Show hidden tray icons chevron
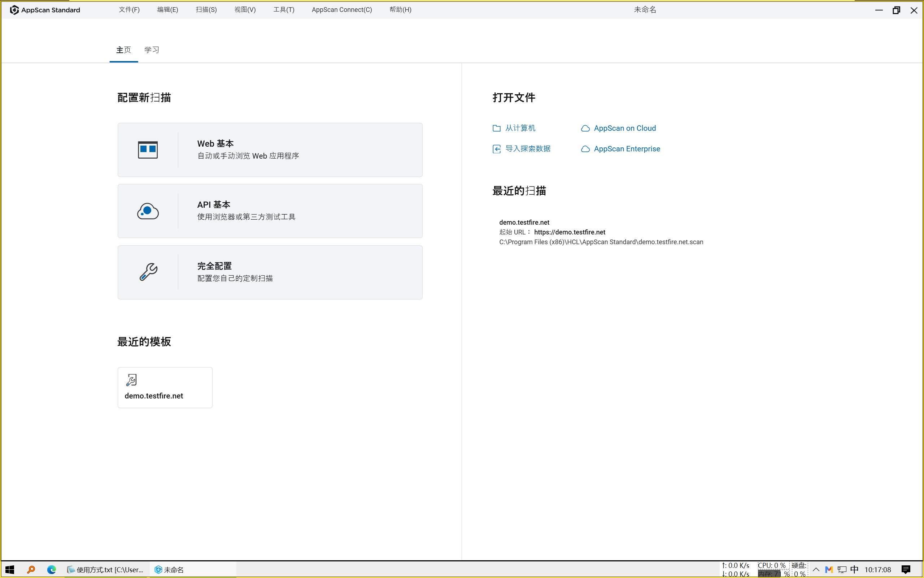The image size is (924, 578). (816, 570)
